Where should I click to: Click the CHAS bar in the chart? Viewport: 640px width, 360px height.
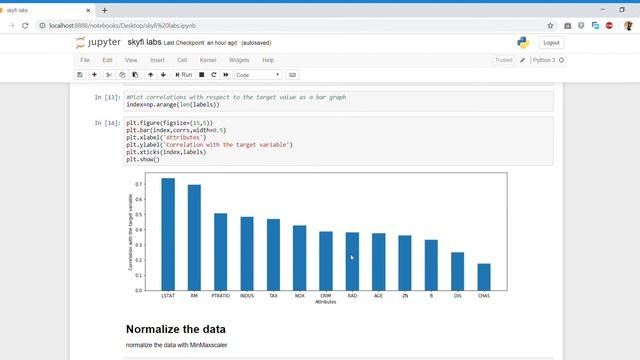[x=484, y=277]
